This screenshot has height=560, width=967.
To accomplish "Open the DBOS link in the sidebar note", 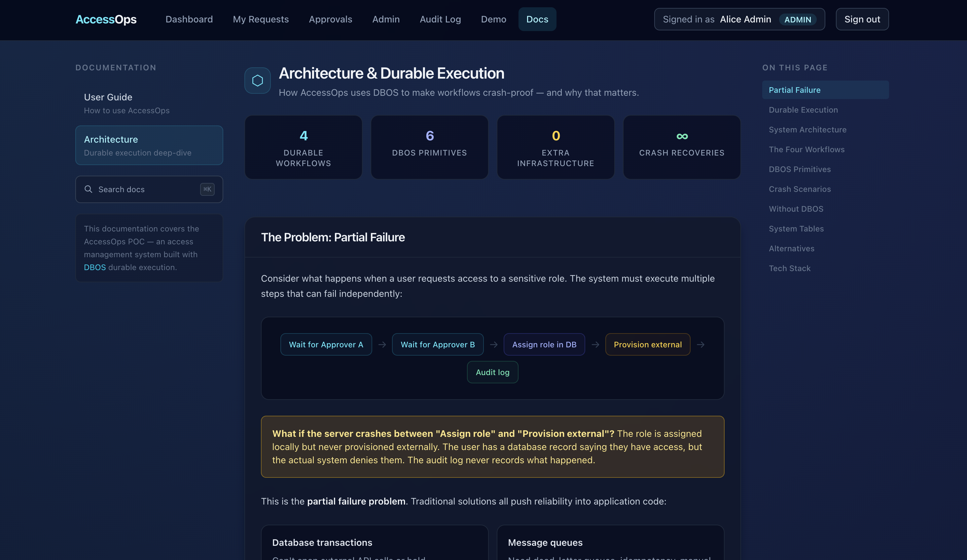I will point(94,267).
